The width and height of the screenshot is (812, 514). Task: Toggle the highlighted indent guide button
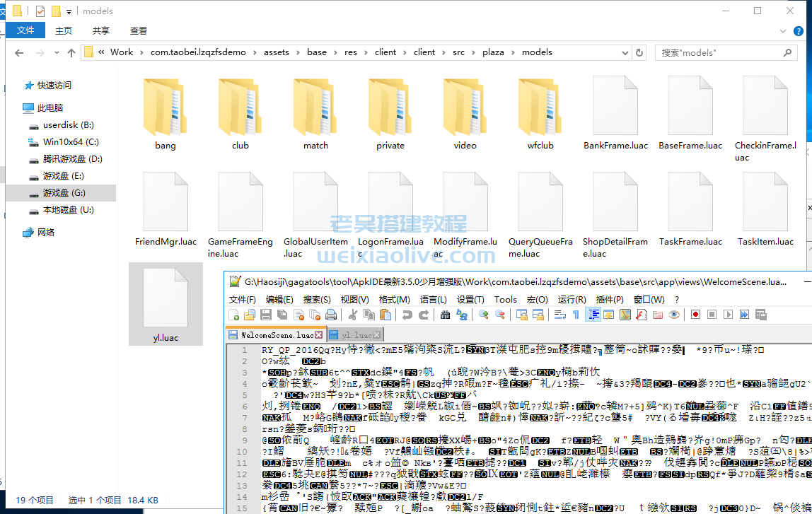[x=593, y=315]
